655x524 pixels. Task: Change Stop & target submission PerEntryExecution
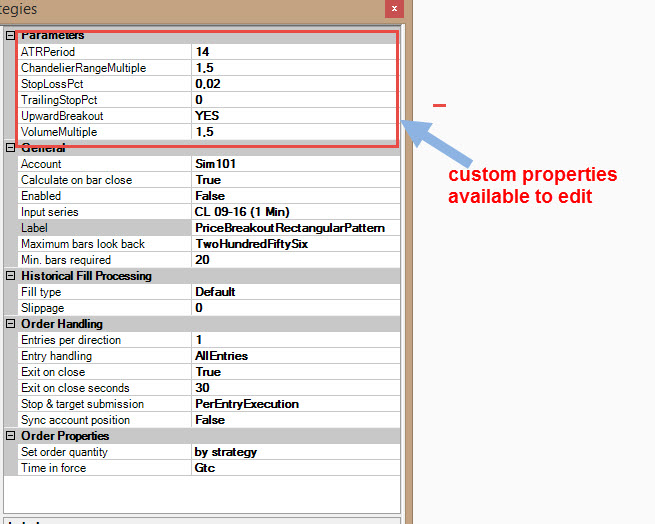click(295, 404)
